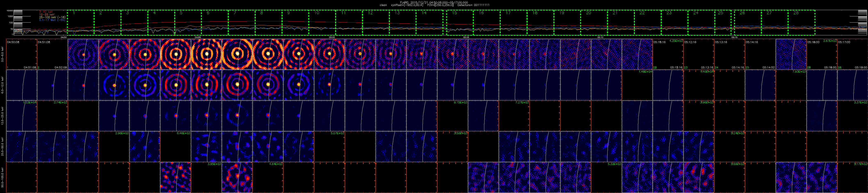Screen dimensions: 868x193
Task: Click the green 3.37E+03 value
Action: 861,102
